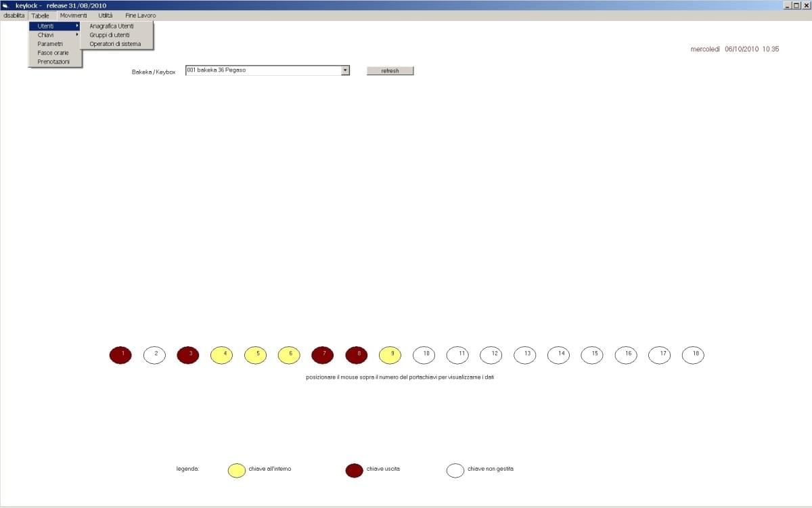Open Operatori di sistema menu entry
Screen dimensions: 812x508
115,44
